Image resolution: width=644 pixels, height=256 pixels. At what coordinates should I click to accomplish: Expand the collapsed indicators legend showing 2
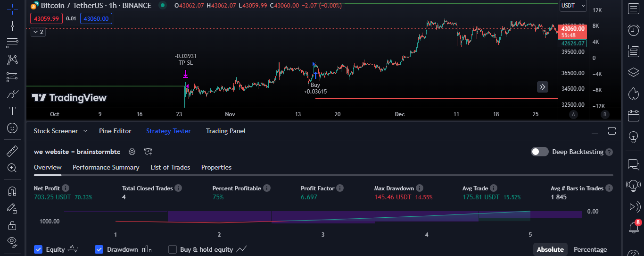coord(38,32)
